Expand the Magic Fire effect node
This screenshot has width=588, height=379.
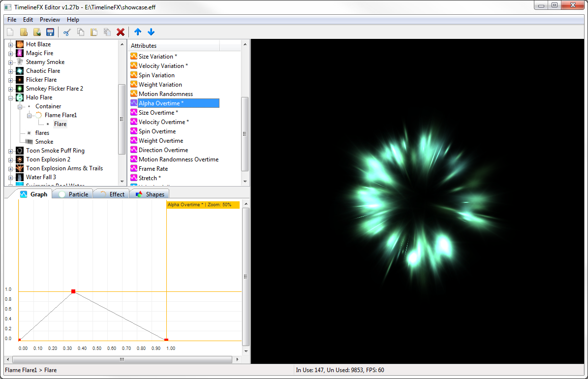pos(10,54)
